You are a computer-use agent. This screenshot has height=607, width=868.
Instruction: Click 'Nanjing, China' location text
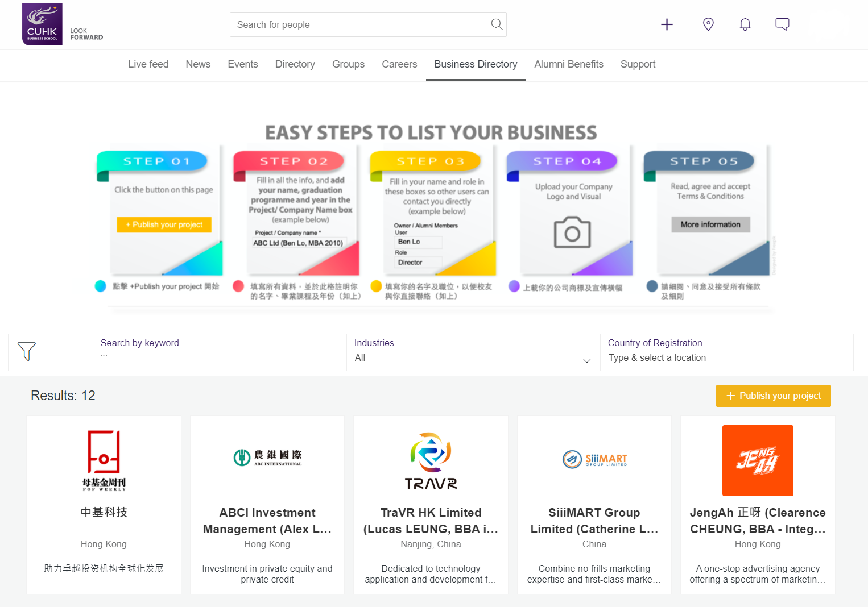coord(431,544)
